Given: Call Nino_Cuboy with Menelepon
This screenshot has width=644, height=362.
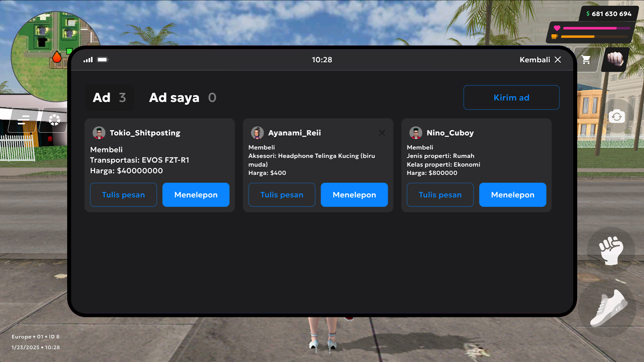Looking at the screenshot, I should 512,195.
